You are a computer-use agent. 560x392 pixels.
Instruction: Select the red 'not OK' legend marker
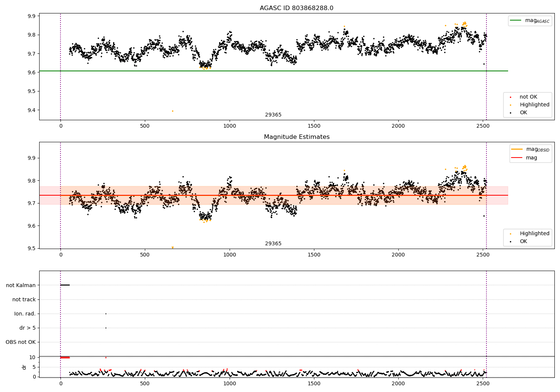click(510, 97)
